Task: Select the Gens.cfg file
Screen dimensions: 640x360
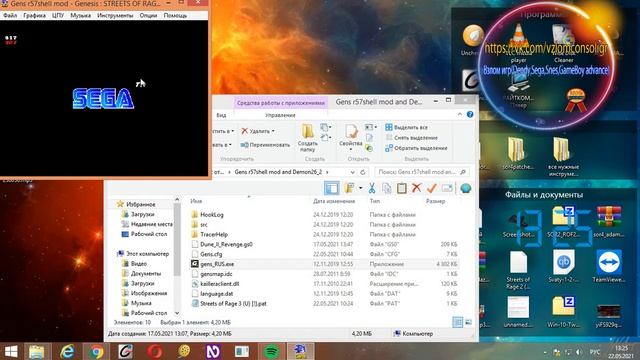Action: 211,254
